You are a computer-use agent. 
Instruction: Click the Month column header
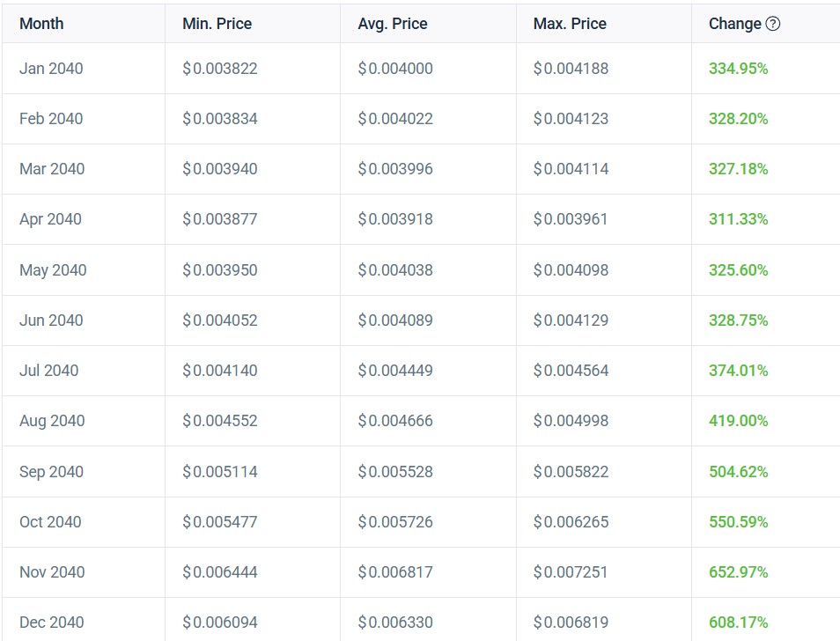40,24
